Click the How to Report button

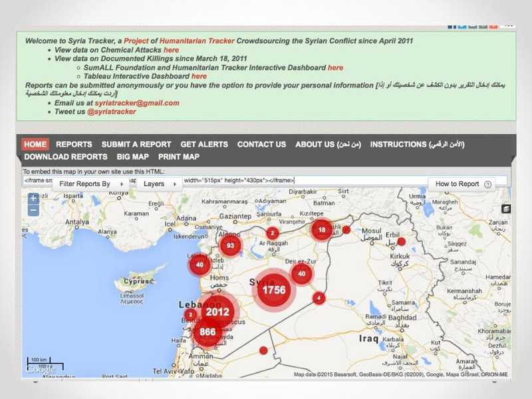point(462,184)
